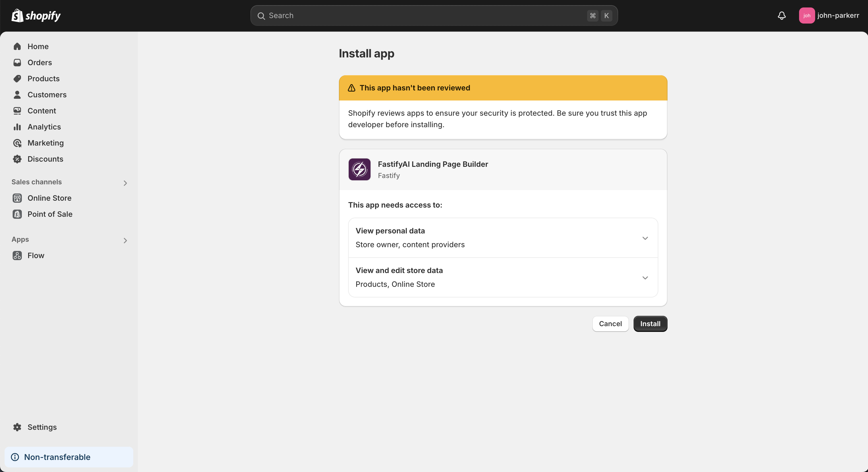
Task: Click the Products tag icon
Action: [x=17, y=78]
